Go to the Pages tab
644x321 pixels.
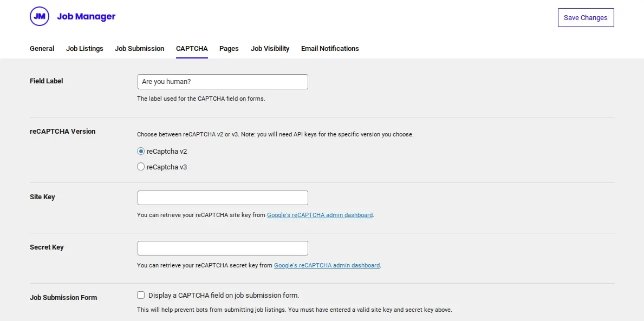pos(229,48)
